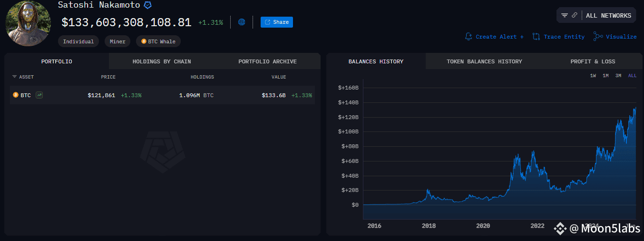Click Trace Entity
The width and height of the screenshot is (644, 241).
(x=558, y=37)
